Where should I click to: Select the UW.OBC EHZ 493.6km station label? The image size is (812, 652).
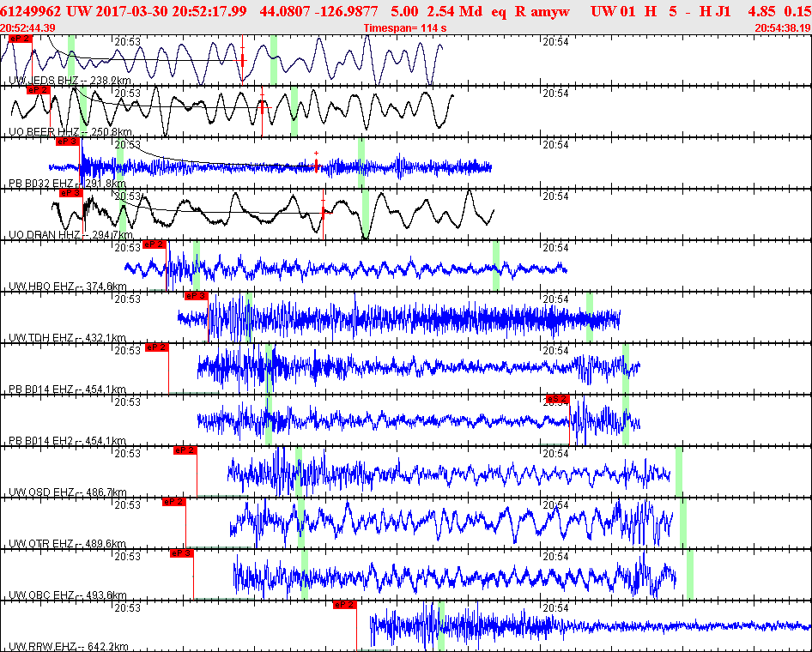pyautogui.click(x=68, y=595)
